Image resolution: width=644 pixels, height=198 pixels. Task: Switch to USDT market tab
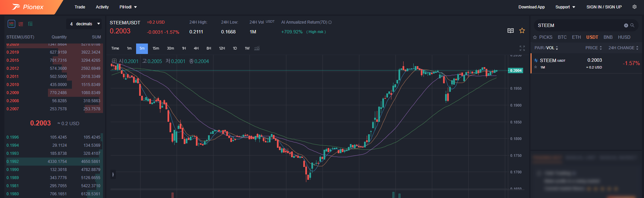[x=592, y=37]
